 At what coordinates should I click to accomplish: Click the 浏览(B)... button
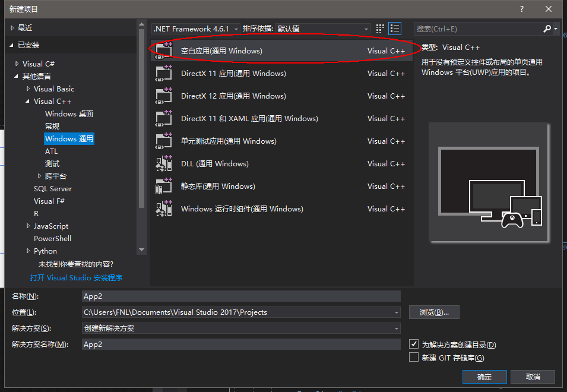point(434,312)
